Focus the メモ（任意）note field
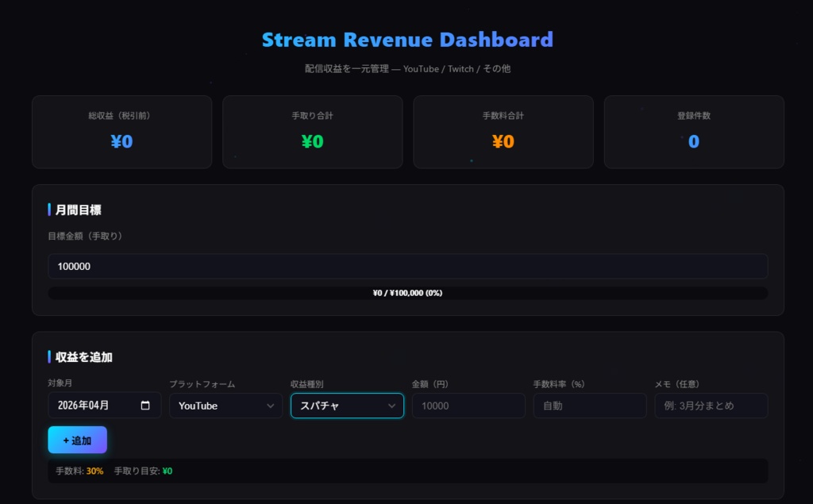 click(x=711, y=406)
